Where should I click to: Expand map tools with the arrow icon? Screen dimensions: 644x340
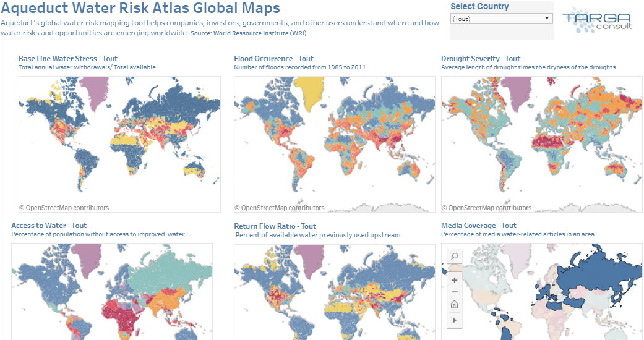point(454,320)
